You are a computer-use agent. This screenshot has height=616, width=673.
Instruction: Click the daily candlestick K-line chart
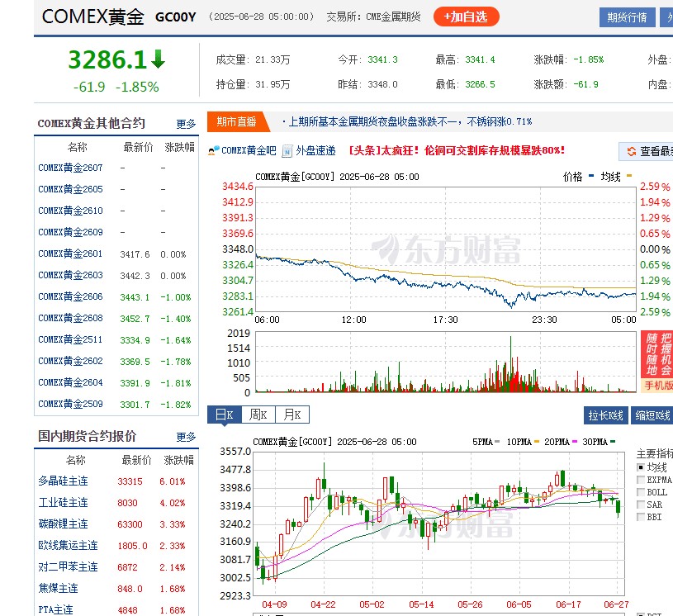point(439,524)
